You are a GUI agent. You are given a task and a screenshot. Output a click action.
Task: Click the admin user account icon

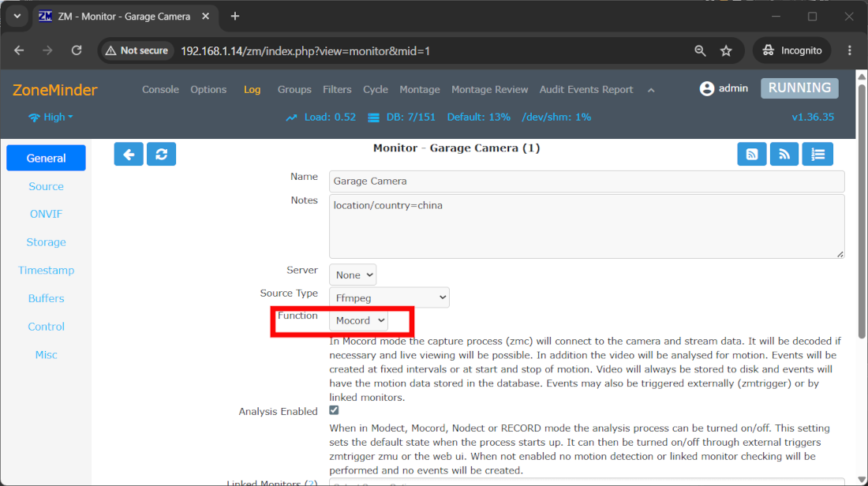click(x=707, y=88)
